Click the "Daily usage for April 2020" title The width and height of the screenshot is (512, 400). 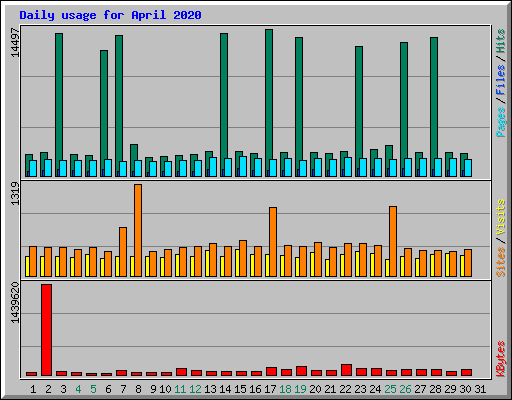point(110,15)
